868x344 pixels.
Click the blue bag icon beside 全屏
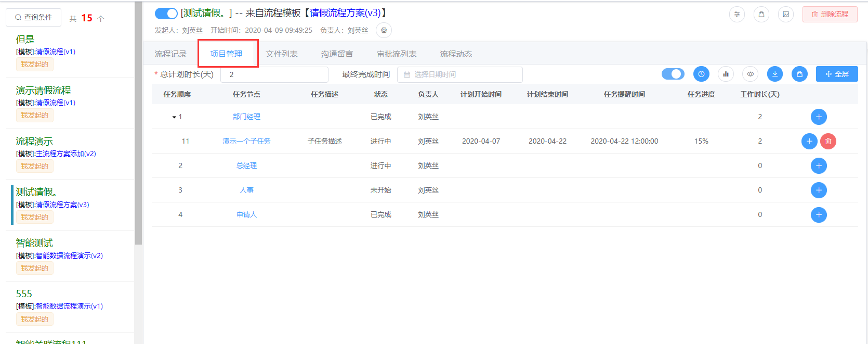point(799,74)
